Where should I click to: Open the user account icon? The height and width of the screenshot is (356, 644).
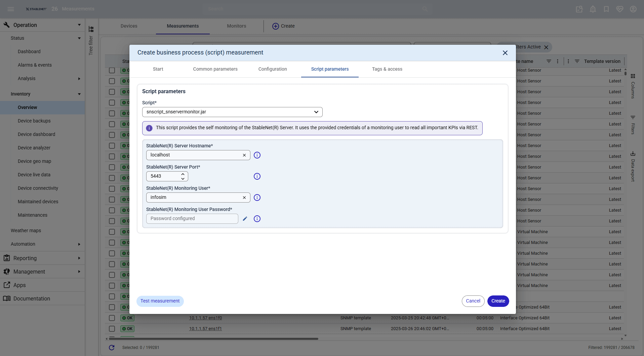pos(633,9)
